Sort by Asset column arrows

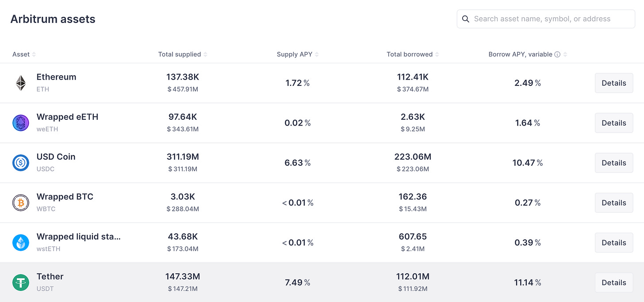34,54
